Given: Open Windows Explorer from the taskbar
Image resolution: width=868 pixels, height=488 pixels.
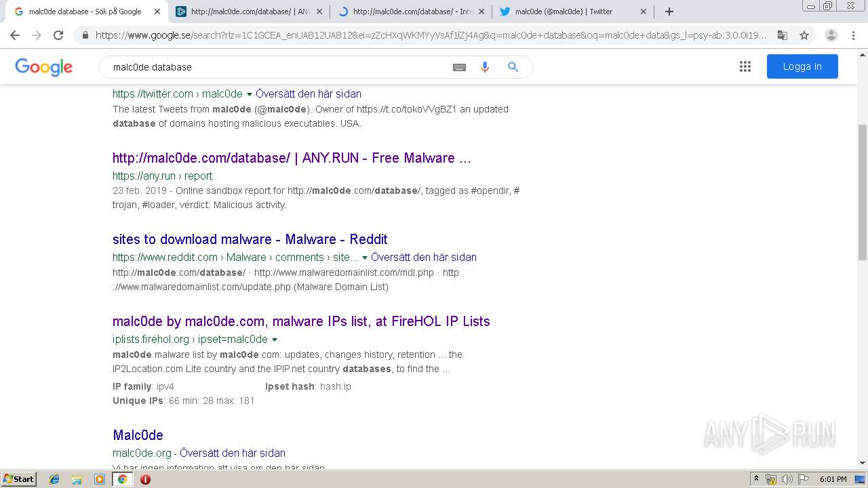Looking at the screenshot, I should [77, 479].
